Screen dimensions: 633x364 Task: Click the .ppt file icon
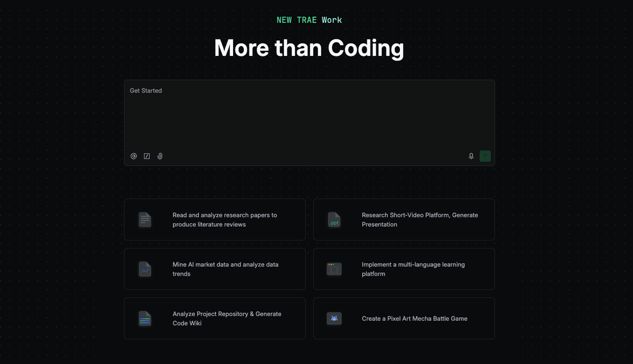(334, 219)
